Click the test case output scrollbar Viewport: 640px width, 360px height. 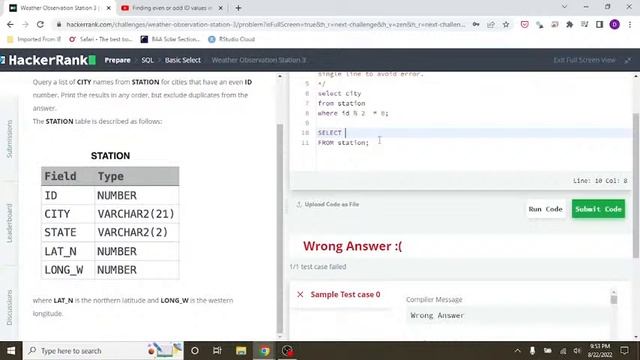614,300
